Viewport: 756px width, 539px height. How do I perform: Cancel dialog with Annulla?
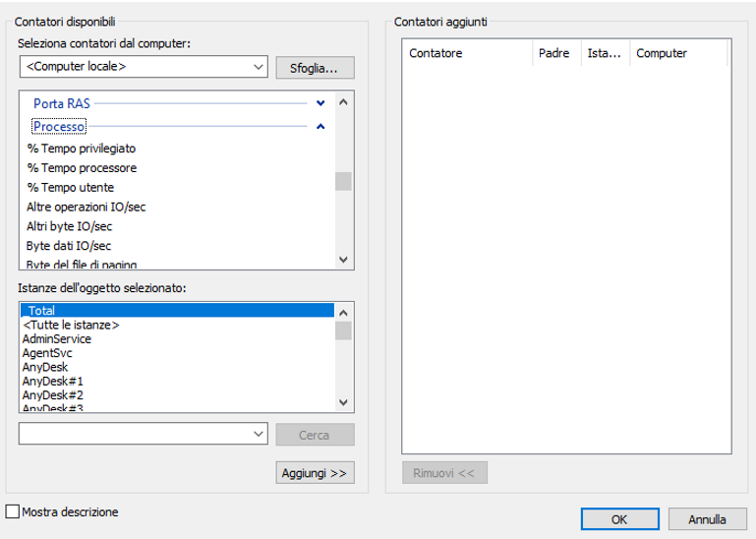pos(707,518)
